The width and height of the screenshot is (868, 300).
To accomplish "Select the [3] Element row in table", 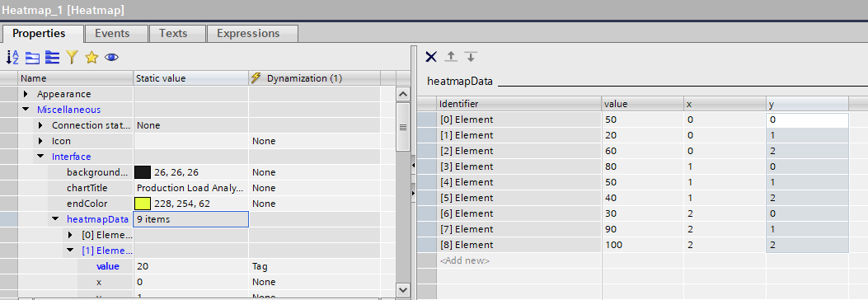I will click(518, 166).
